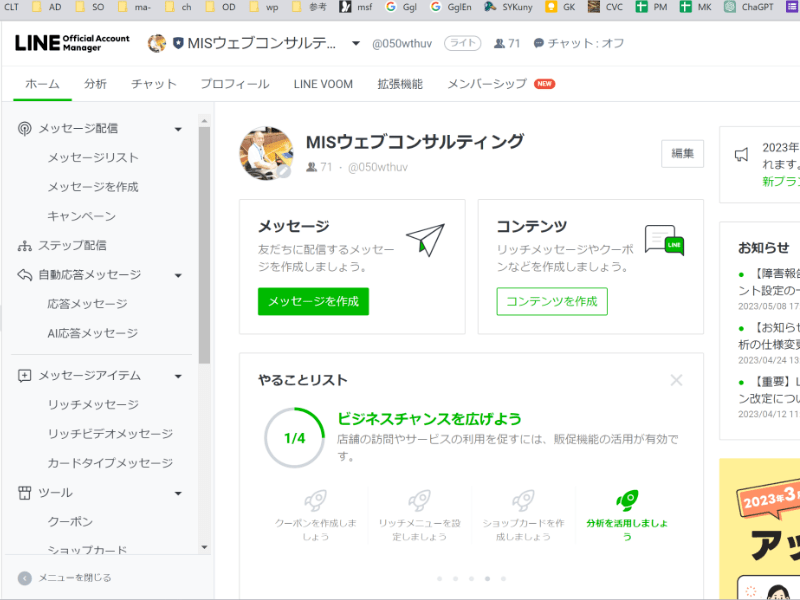This screenshot has width=800, height=600.
Task: Click the rocket icon for クーポンを作成しましょう
Action: pyautogui.click(x=316, y=499)
